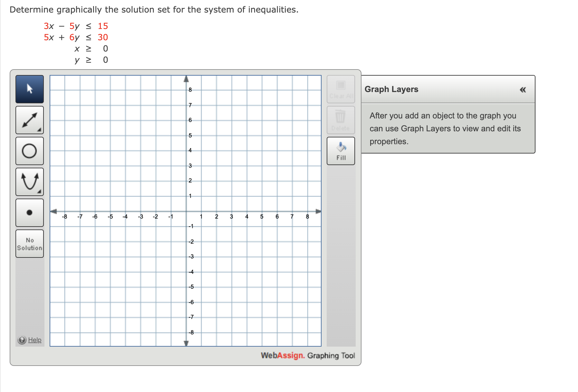
Task: Select the line drawing tool
Action: point(29,120)
